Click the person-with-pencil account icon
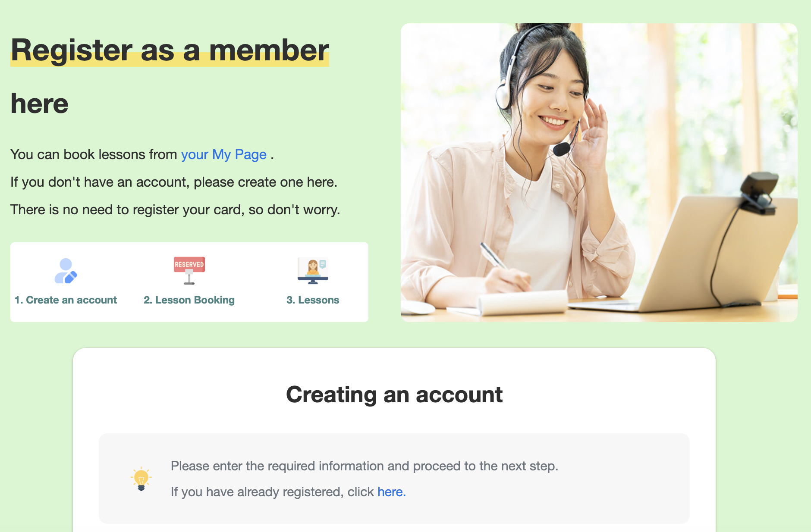This screenshot has height=532, width=811. tap(66, 271)
